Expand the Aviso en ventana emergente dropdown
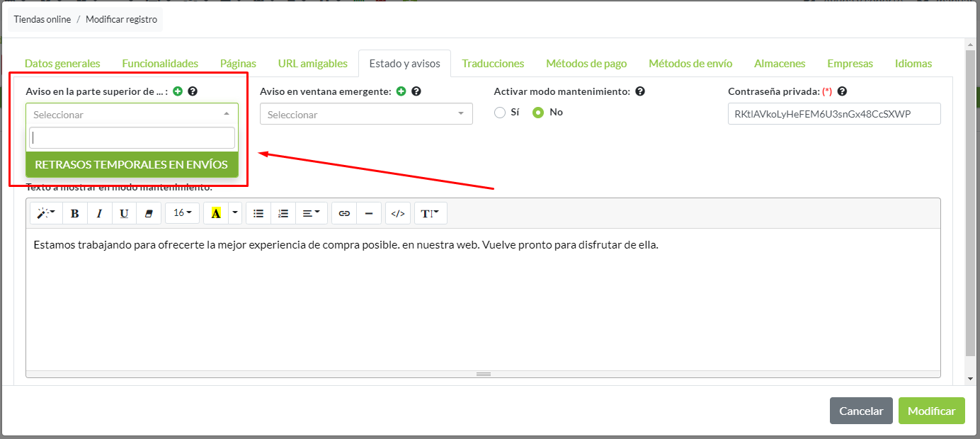The image size is (980, 439). coord(366,114)
